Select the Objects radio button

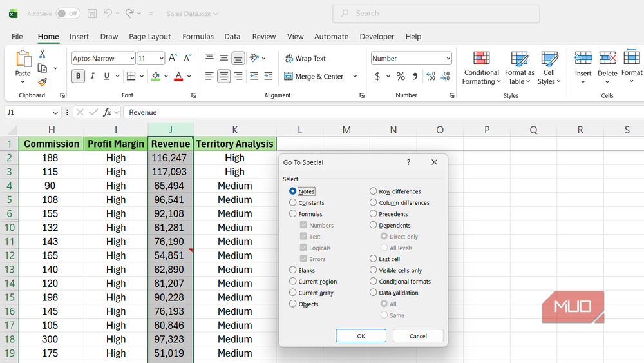coord(292,304)
